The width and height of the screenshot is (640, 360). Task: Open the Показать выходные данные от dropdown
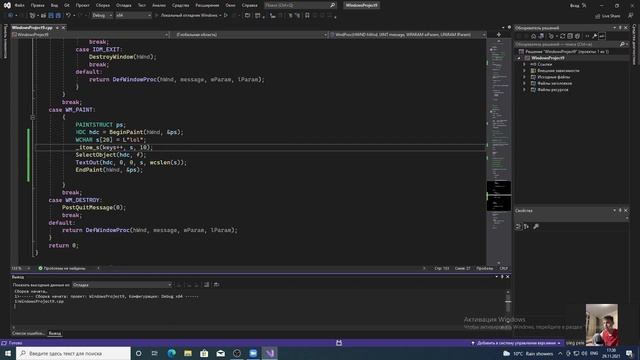[122, 284]
